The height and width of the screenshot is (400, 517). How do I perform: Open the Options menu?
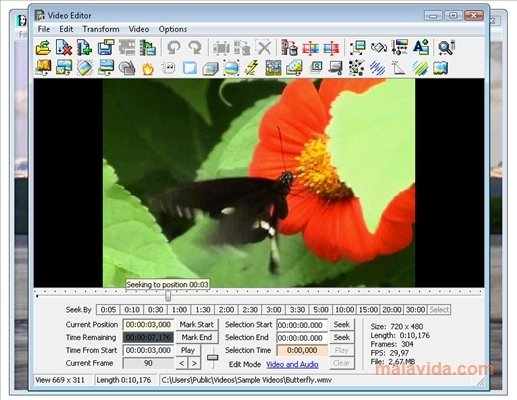(x=173, y=29)
